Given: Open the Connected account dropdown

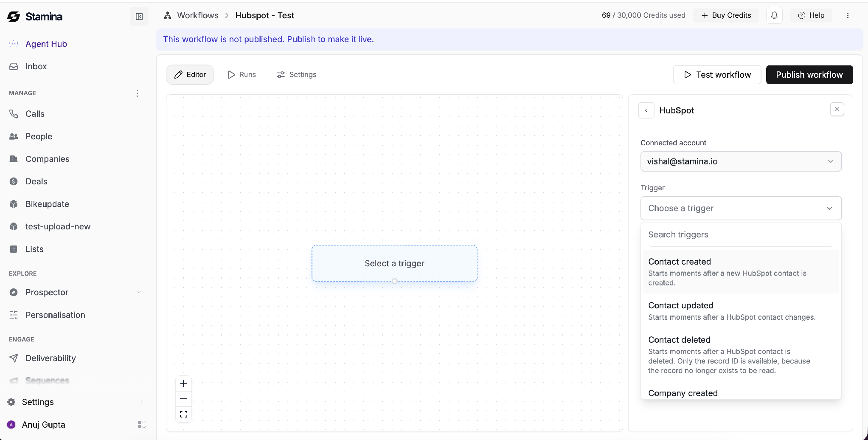Looking at the screenshot, I should 741,161.
